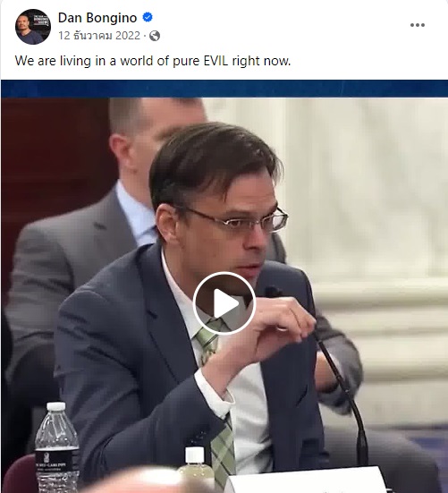Open the three-dot post options menu

tap(418, 25)
